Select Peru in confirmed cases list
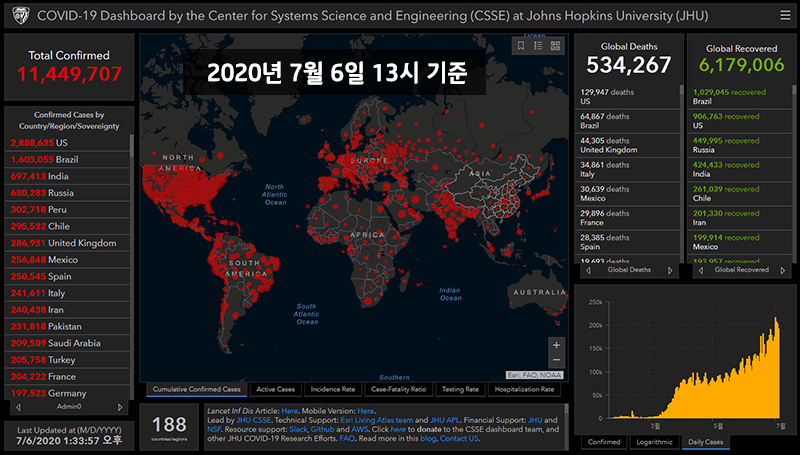 [x=67, y=210]
